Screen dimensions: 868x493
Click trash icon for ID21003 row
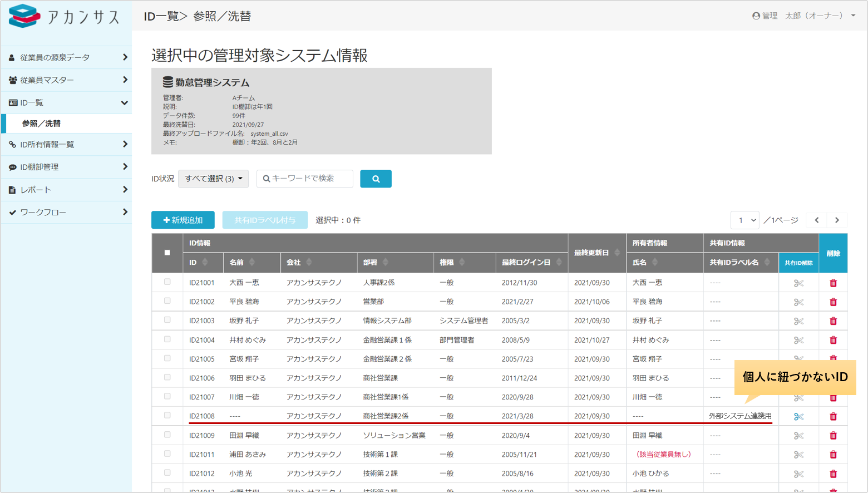(833, 321)
